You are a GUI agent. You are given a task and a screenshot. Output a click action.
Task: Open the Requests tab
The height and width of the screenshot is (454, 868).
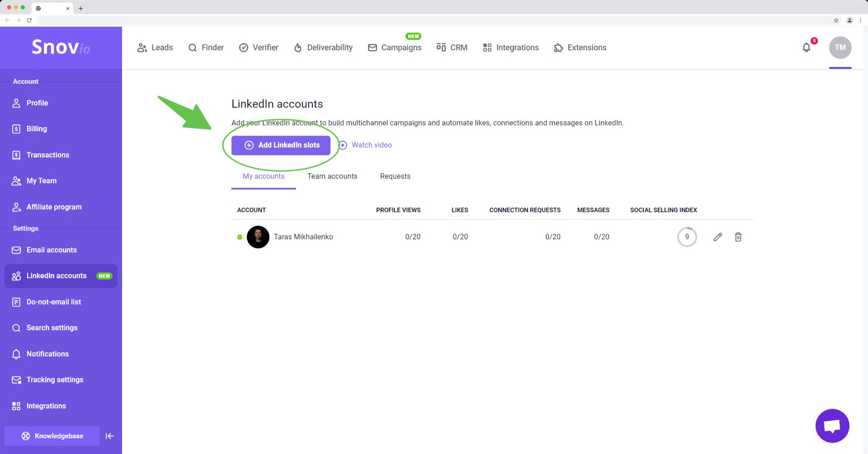[x=395, y=176]
